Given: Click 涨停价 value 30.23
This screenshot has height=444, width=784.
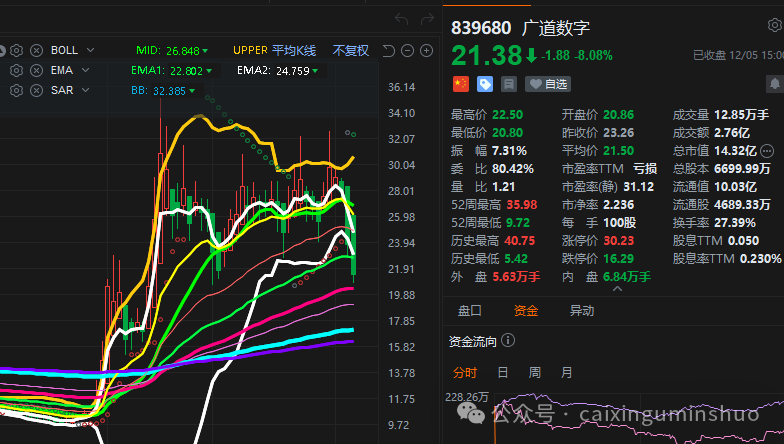Looking at the screenshot, I should (618, 240).
